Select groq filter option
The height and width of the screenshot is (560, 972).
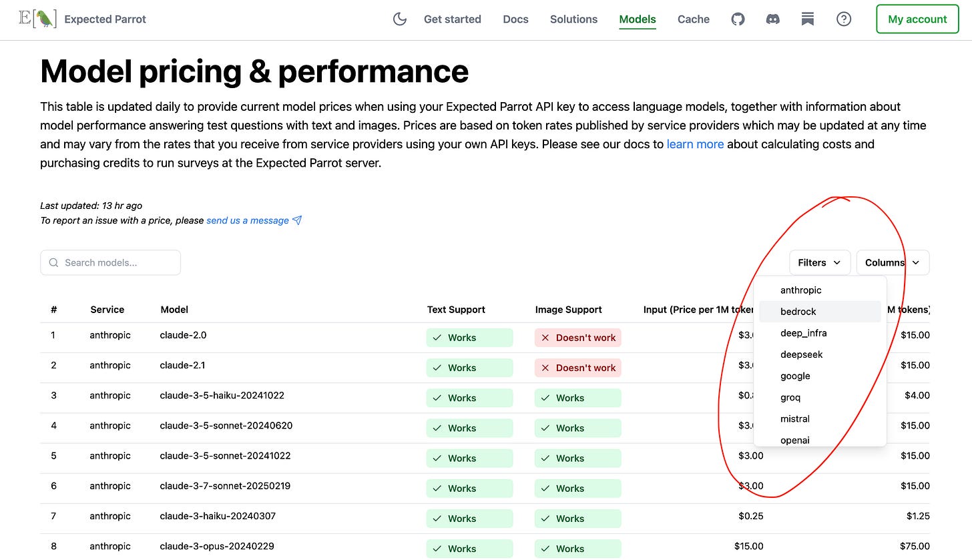(820, 397)
